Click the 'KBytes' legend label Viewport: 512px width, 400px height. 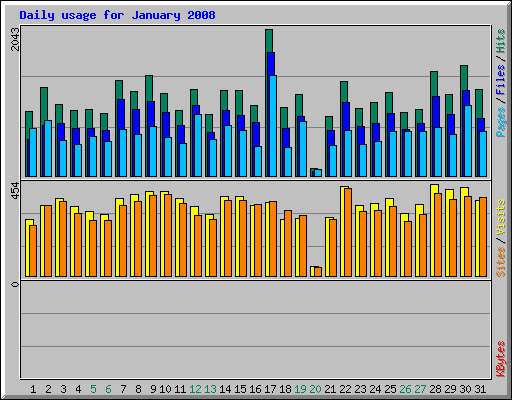pyautogui.click(x=501, y=359)
